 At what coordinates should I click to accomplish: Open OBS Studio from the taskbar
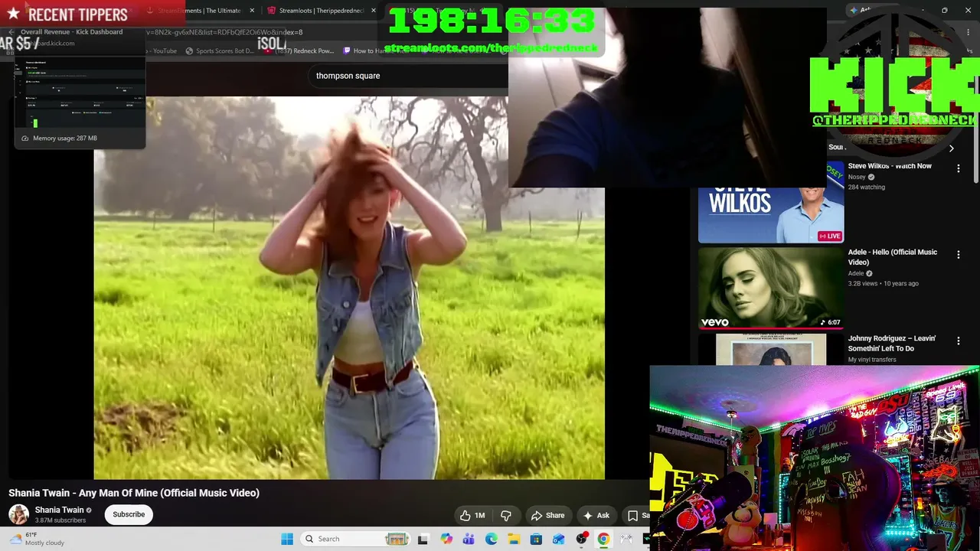(581, 539)
